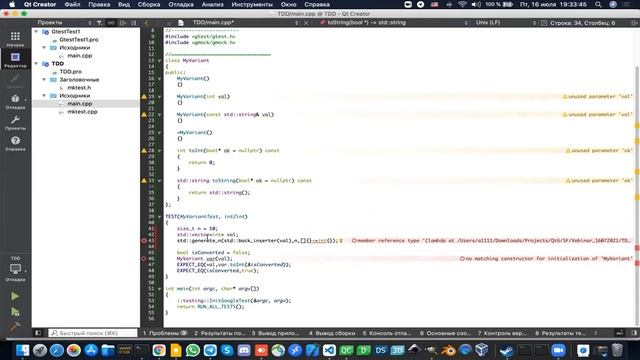640x360 pixels.
Task: Open Spotlight search in menu bar
Action: 598,4
